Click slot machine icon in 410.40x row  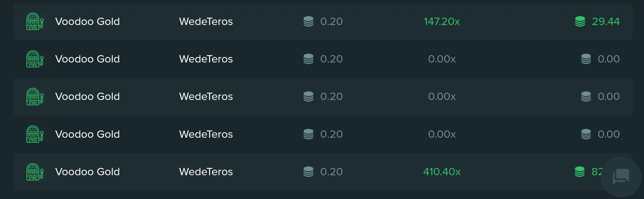(x=35, y=172)
